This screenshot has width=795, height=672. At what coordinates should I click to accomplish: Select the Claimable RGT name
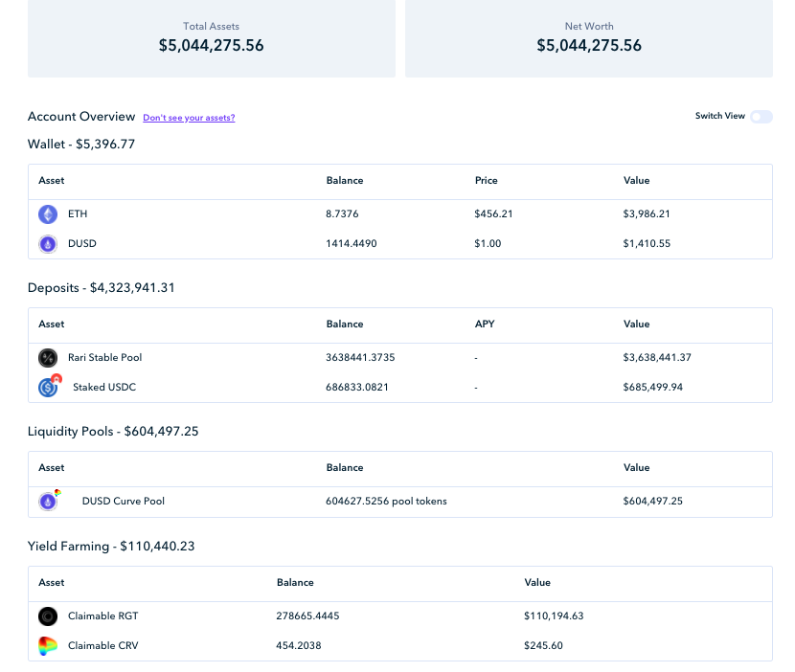[x=102, y=616]
